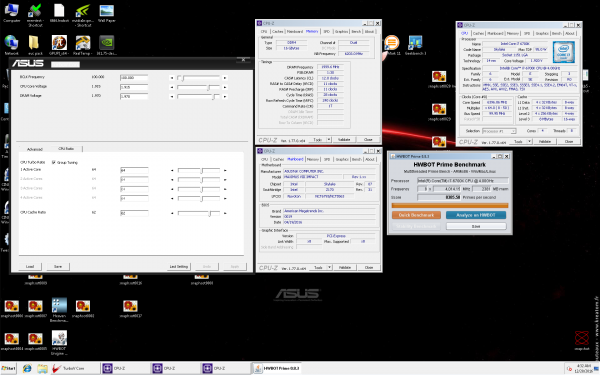Click the BCLK Frequency input field
The width and height of the screenshot is (600, 375).
(x=134, y=78)
